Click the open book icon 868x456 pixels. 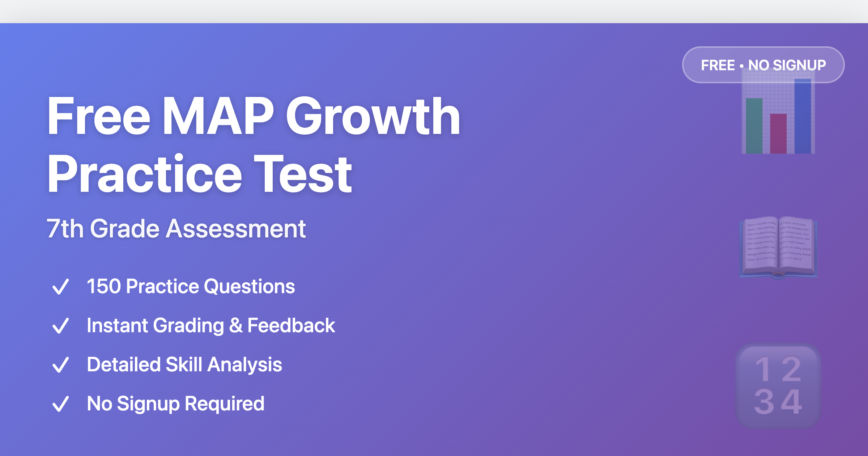pos(778,248)
